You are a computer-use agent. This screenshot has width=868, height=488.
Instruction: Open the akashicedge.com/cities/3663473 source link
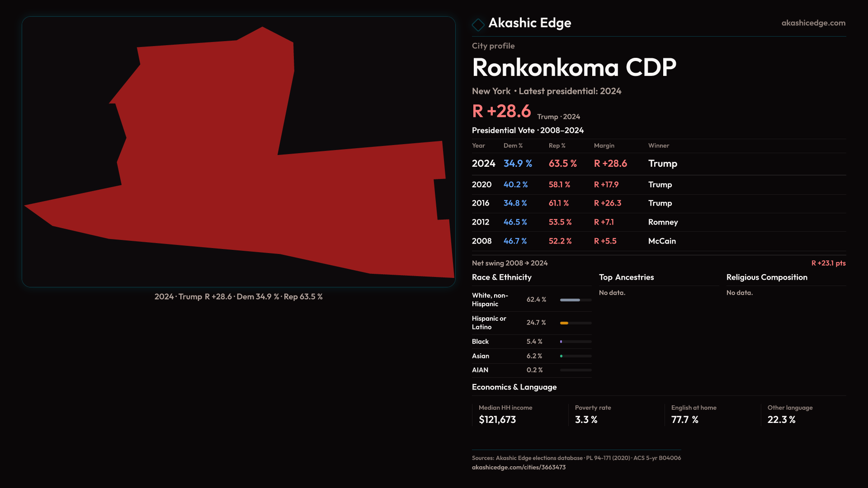point(519,467)
